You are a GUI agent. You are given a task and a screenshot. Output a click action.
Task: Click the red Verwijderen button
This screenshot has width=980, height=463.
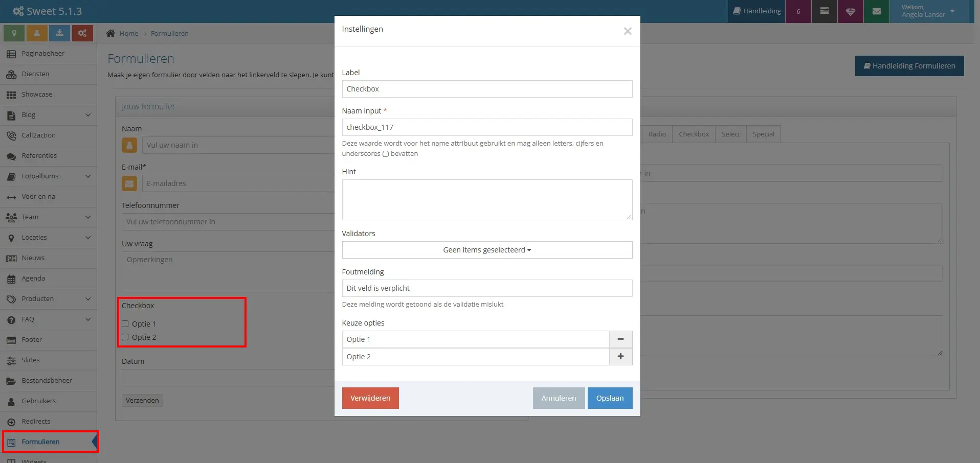pyautogui.click(x=370, y=398)
